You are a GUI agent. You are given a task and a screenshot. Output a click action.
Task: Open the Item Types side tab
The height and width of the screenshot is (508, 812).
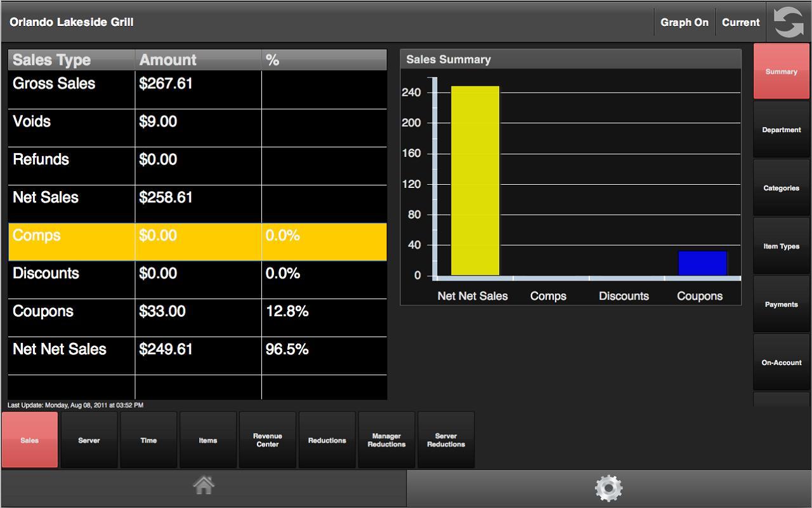click(782, 246)
